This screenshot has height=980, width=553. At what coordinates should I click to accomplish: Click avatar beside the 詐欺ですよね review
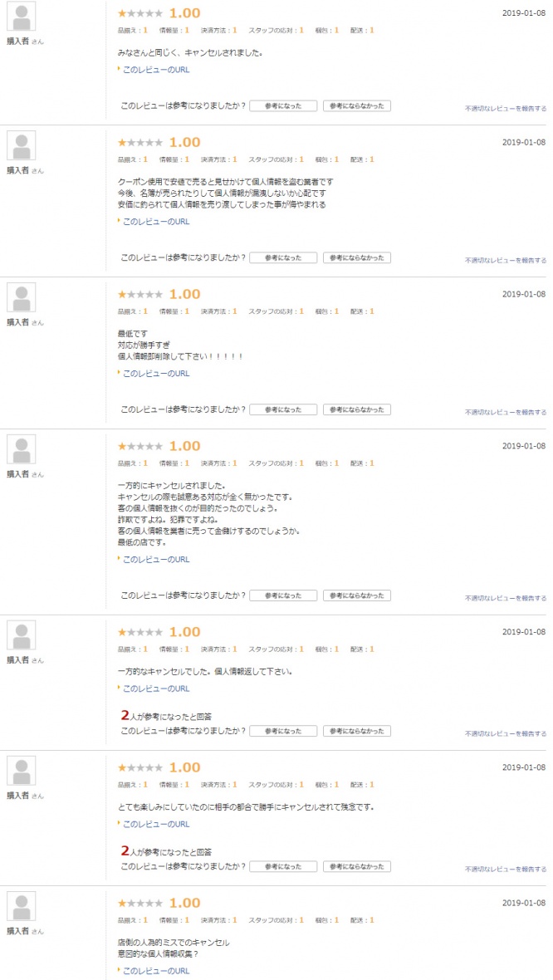pyautogui.click(x=21, y=449)
